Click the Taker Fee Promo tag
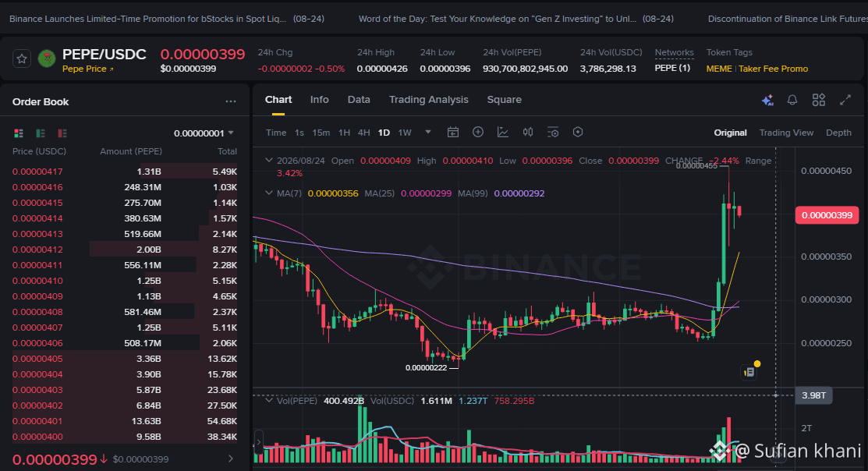The image size is (868, 471). click(x=774, y=69)
